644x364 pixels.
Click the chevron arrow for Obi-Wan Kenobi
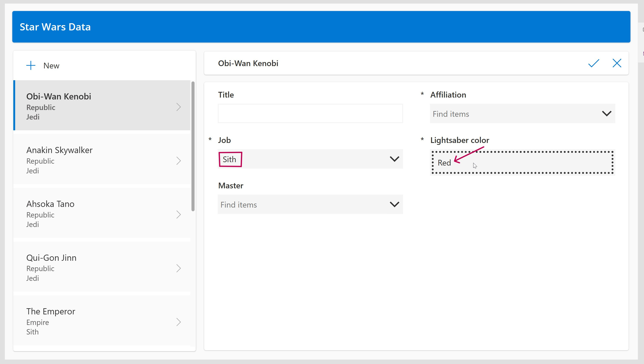pos(179,107)
